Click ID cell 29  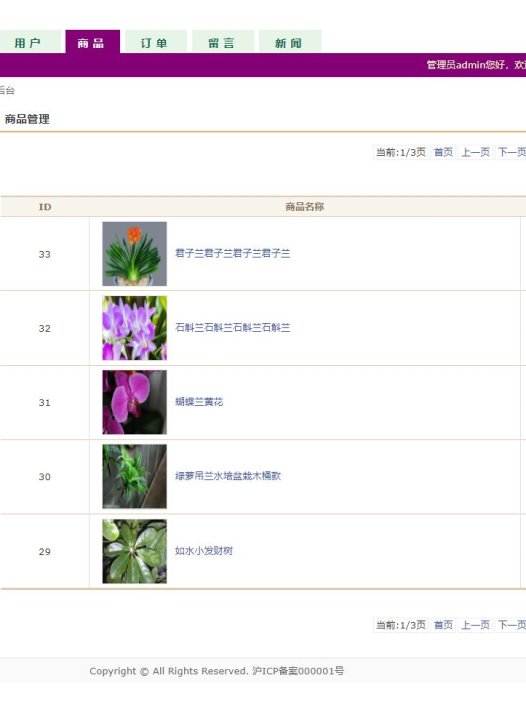click(44, 552)
